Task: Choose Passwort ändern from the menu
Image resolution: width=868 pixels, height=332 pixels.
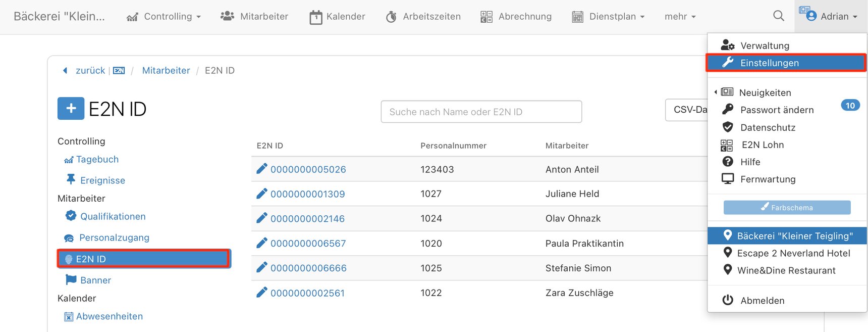Action: [x=777, y=110]
